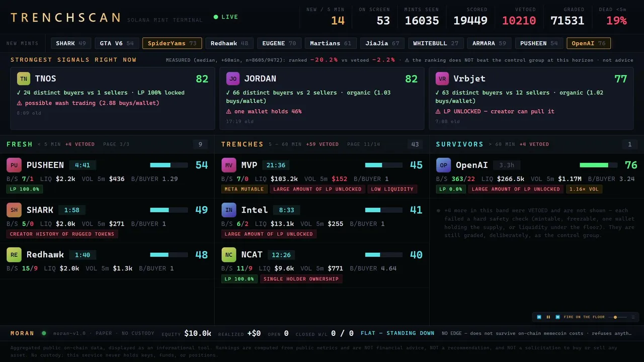This screenshot has width=644, height=362.
Task: Select the SpiderYams 73 mint chip
Action: [172, 44]
